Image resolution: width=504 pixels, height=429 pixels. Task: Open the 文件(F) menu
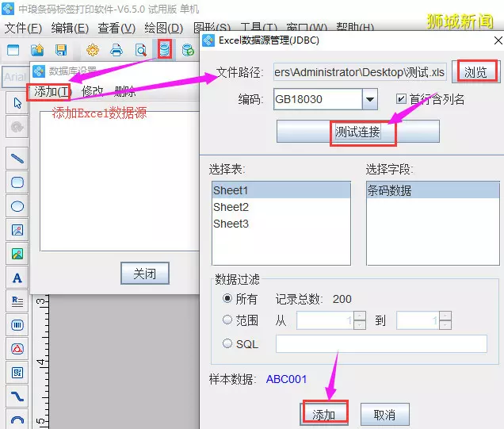23,29
